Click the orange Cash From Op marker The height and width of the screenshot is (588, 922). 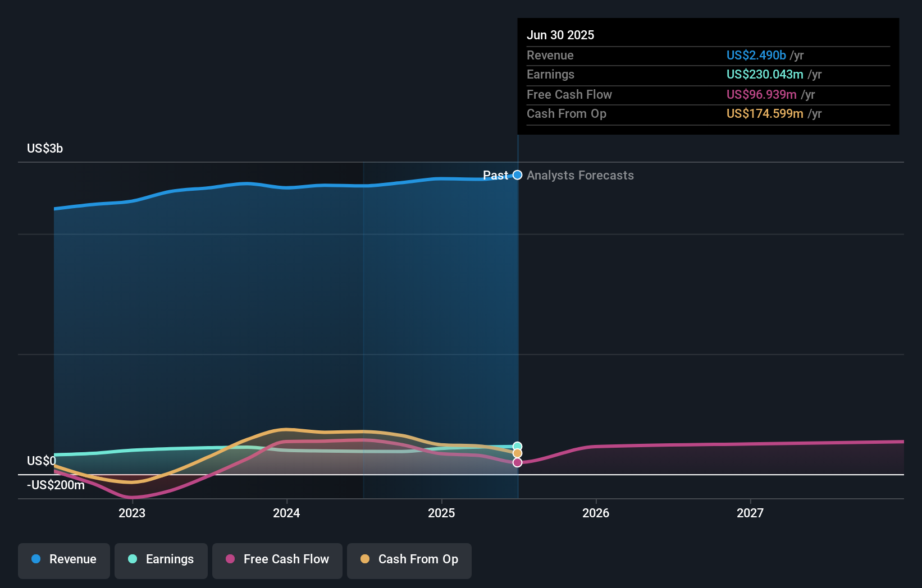click(x=517, y=453)
